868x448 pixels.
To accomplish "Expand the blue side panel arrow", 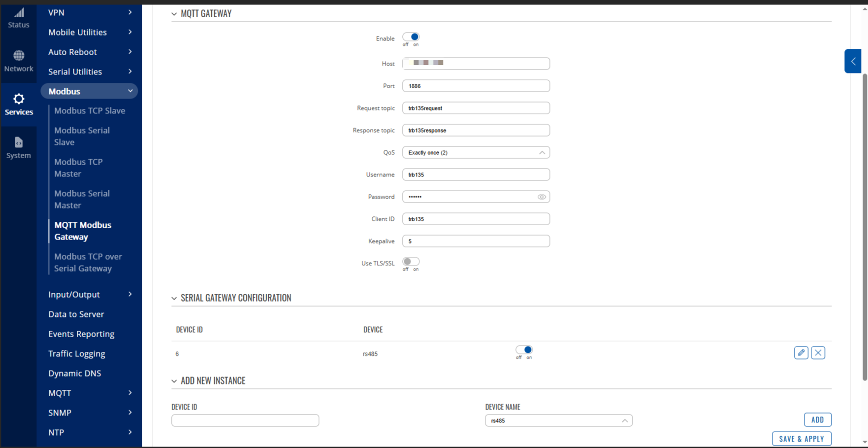I will (853, 61).
